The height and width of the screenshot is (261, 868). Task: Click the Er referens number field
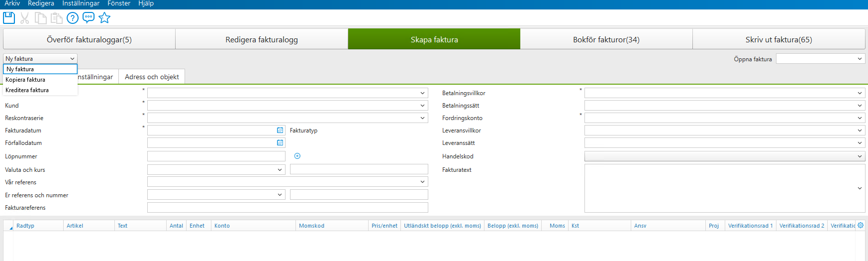tap(359, 195)
